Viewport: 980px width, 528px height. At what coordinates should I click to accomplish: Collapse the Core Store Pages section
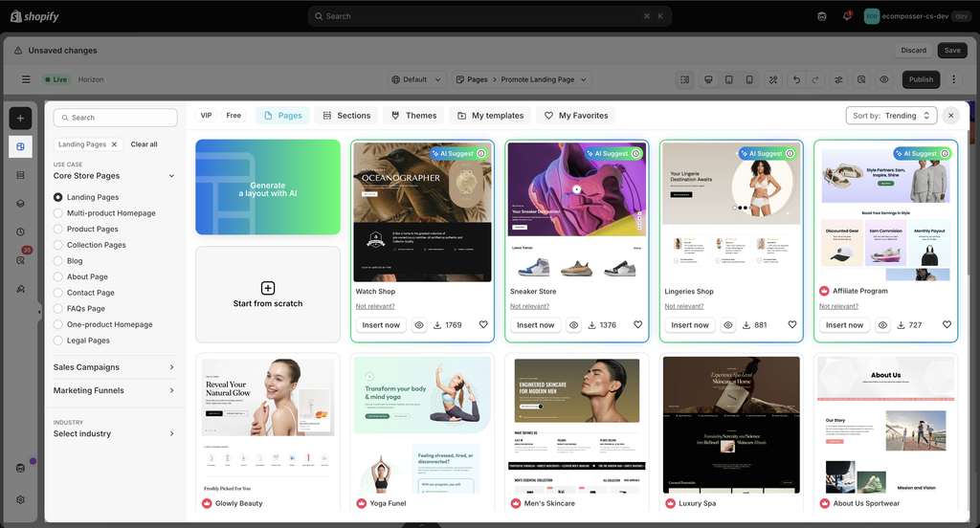point(115,176)
